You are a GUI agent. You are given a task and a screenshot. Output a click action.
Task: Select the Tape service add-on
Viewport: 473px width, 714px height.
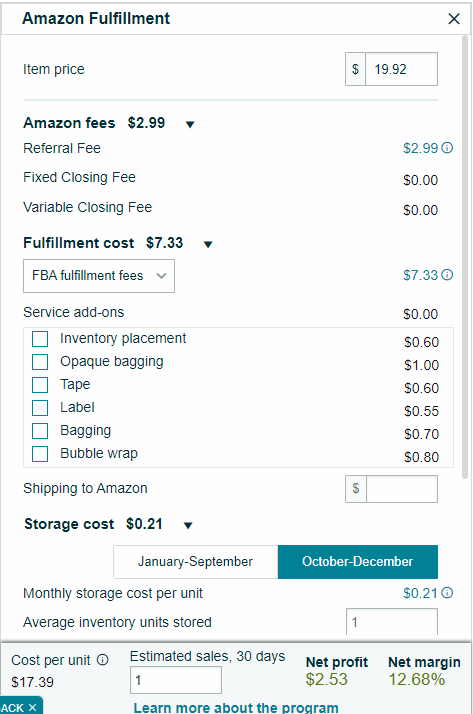pyautogui.click(x=40, y=385)
